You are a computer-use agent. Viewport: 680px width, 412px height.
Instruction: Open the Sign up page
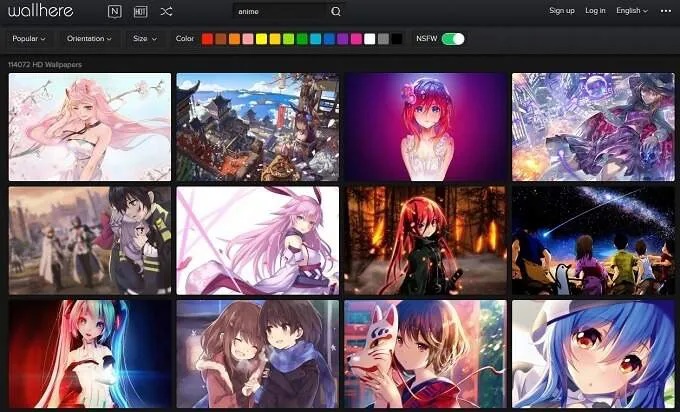click(562, 11)
